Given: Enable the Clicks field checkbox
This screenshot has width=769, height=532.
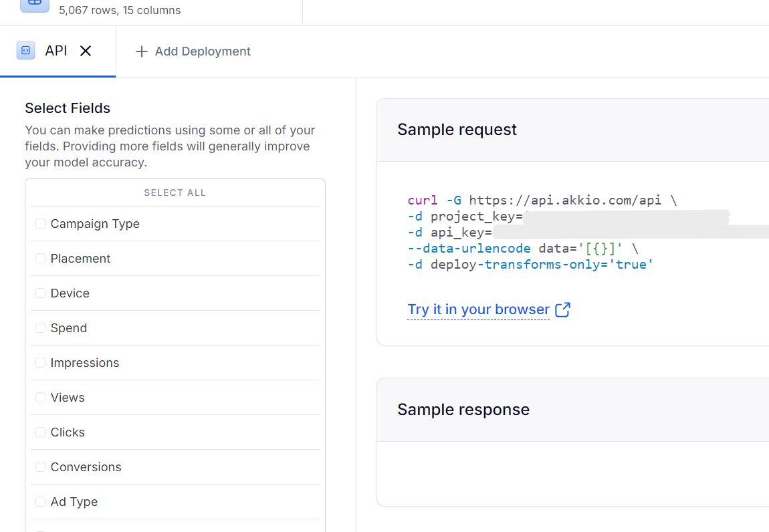Looking at the screenshot, I should [x=41, y=432].
